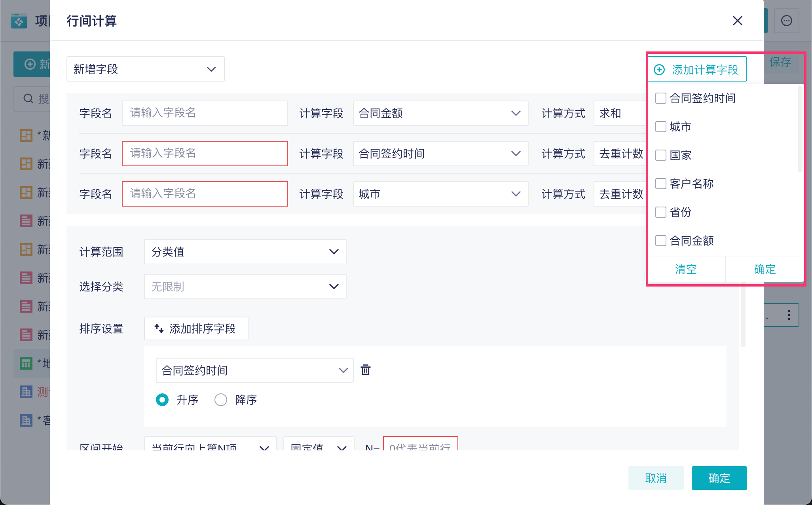812x505 pixels.
Task: Click 清空 in the field popup
Action: click(x=686, y=269)
